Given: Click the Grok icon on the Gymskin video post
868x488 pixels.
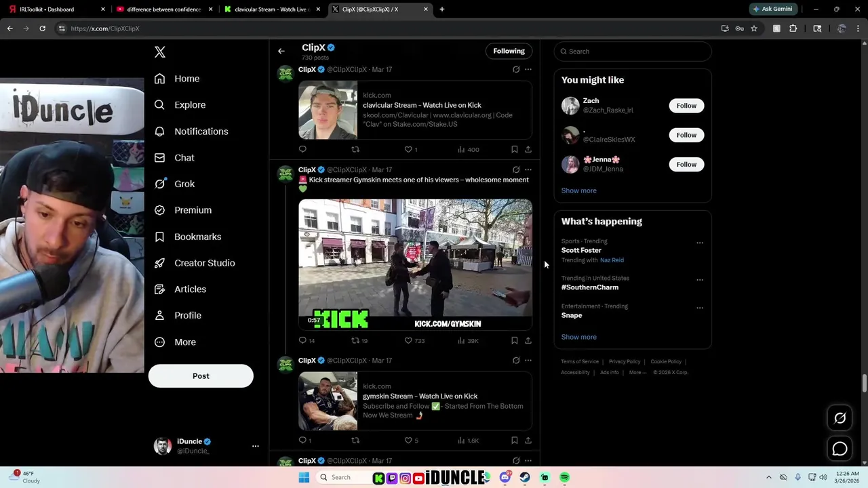Looking at the screenshot, I should (516, 169).
